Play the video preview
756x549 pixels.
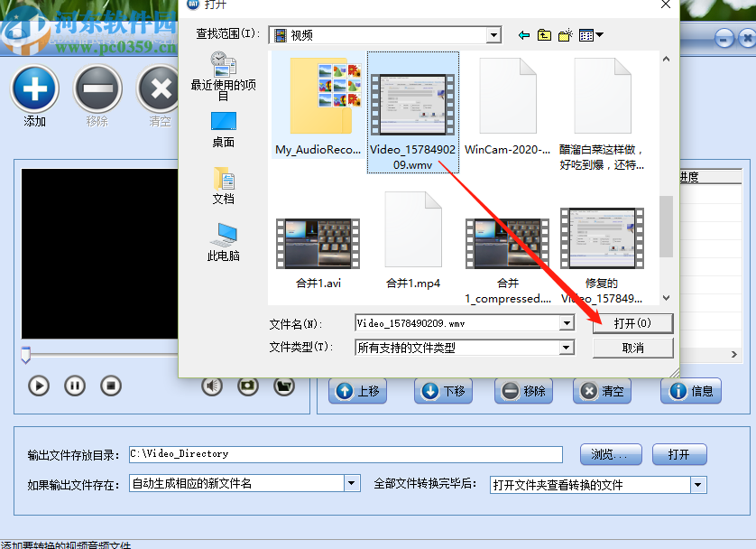[x=39, y=386]
